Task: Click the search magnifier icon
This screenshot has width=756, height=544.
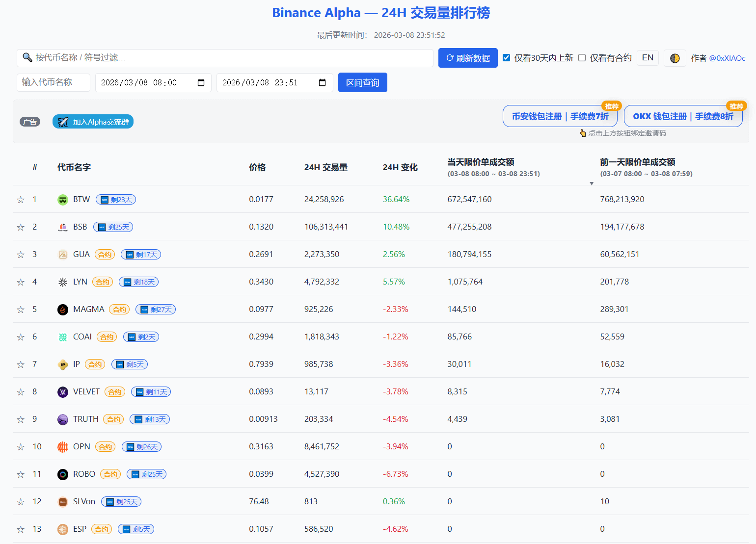Action: (x=27, y=57)
